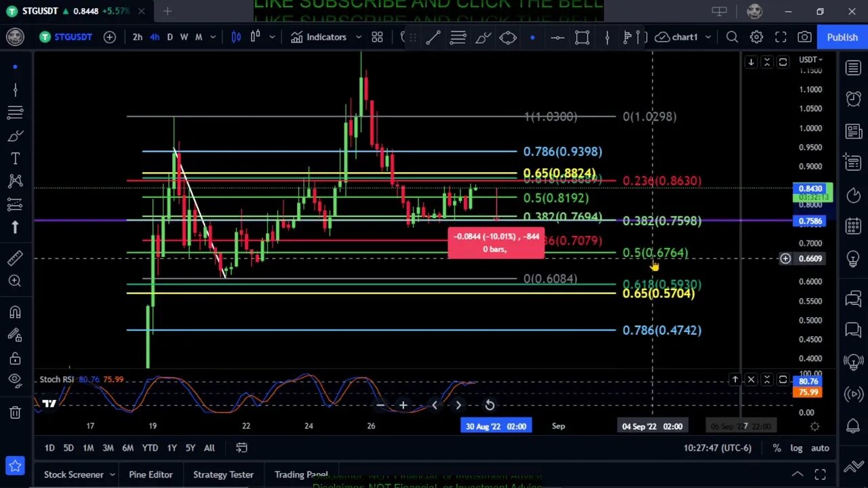This screenshot has width=868, height=488.
Task: Set the date range to 6M
Action: (127, 448)
